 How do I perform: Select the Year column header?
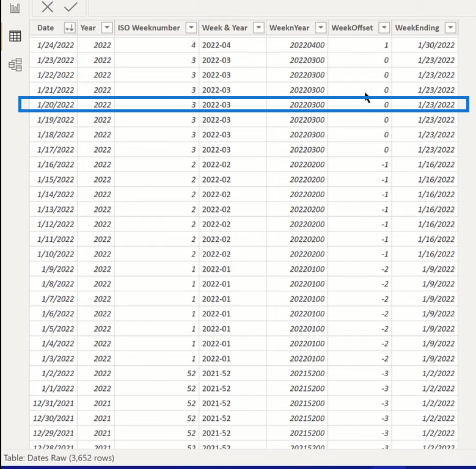click(x=88, y=28)
